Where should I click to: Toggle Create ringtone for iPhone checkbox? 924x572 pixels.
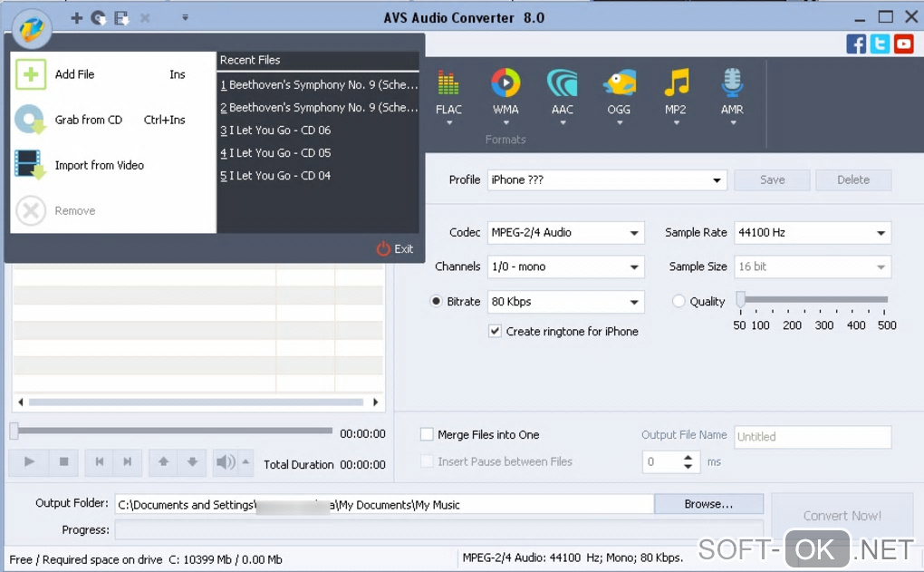(495, 332)
